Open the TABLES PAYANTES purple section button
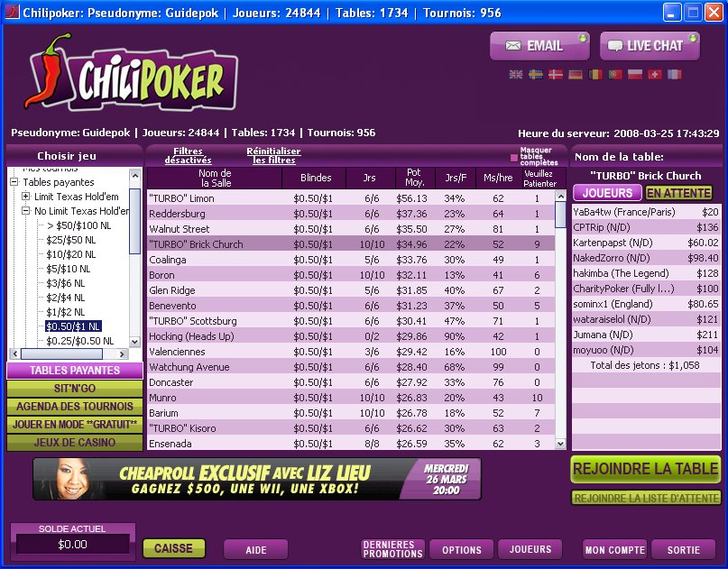This screenshot has height=569, width=728. pos(75,371)
